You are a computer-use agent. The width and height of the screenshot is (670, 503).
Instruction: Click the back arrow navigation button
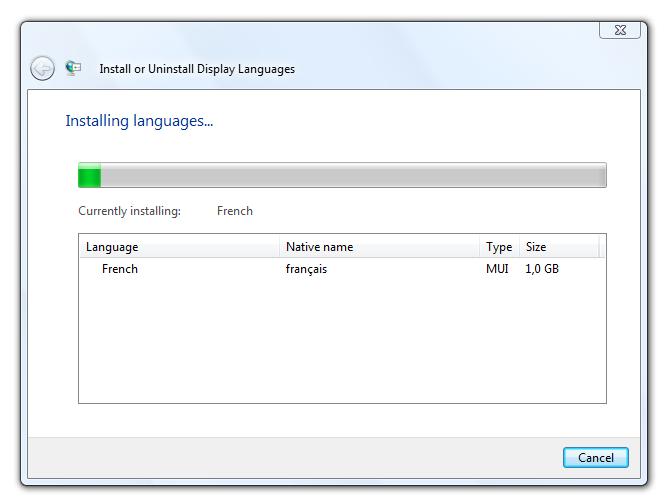42,68
